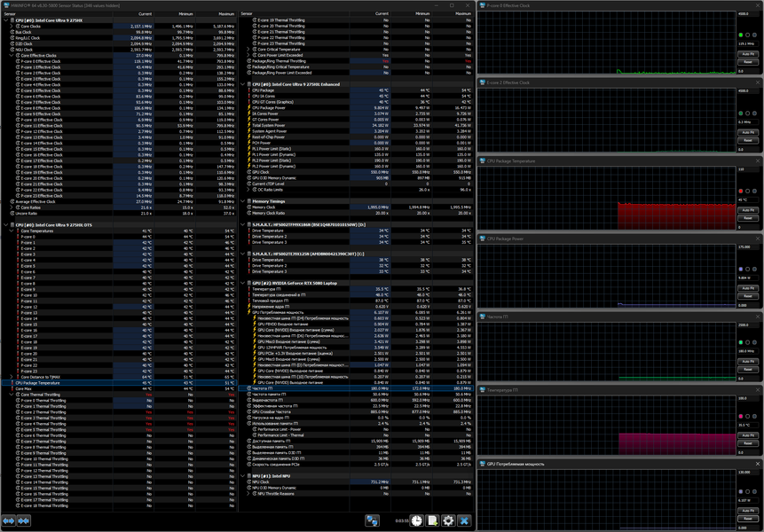Screen dimensions: 764x532
Task: Click the clock reset-timer icon in bottom toolbar
Action: point(416,520)
